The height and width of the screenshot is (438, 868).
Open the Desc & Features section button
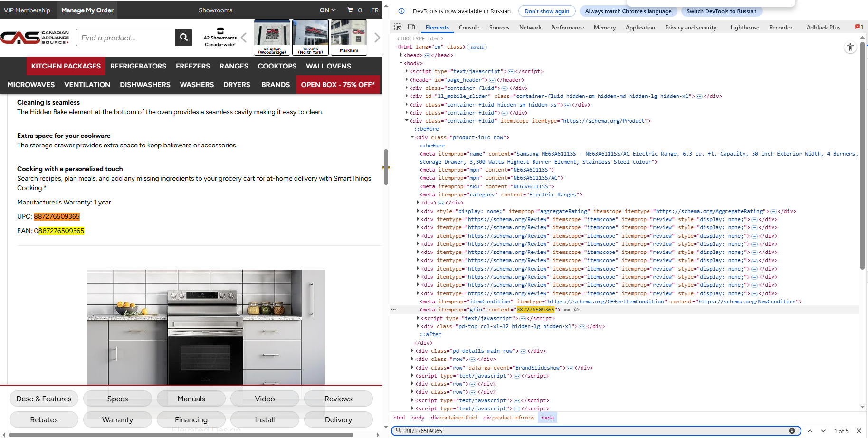point(44,399)
